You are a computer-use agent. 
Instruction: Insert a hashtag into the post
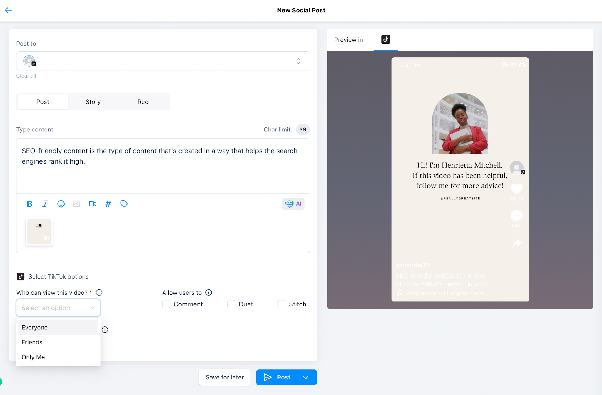pyautogui.click(x=108, y=204)
